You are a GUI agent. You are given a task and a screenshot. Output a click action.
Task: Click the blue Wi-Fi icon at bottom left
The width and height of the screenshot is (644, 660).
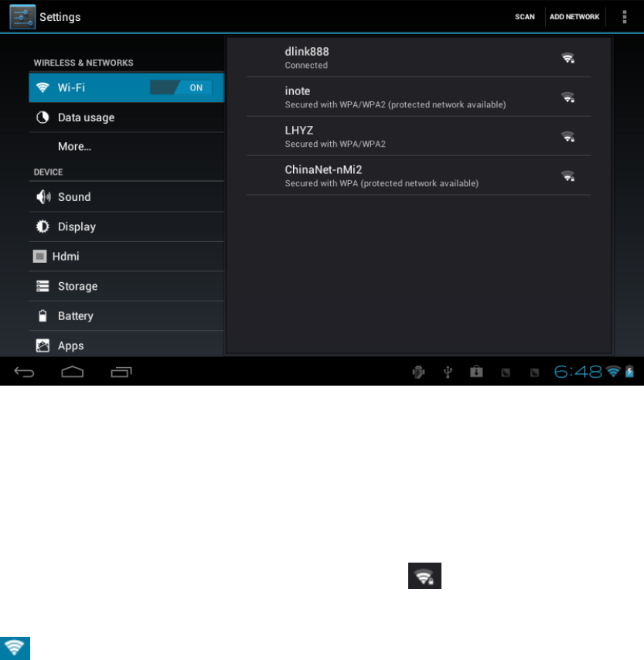15,648
